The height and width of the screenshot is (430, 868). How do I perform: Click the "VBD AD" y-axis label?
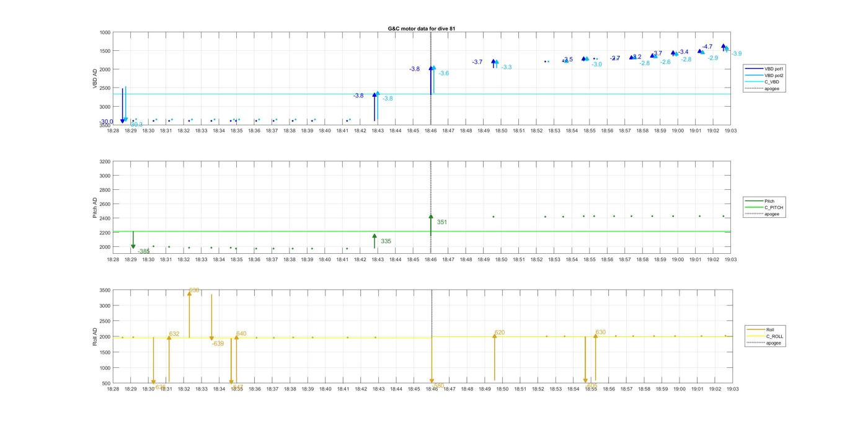click(x=95, y=78)
